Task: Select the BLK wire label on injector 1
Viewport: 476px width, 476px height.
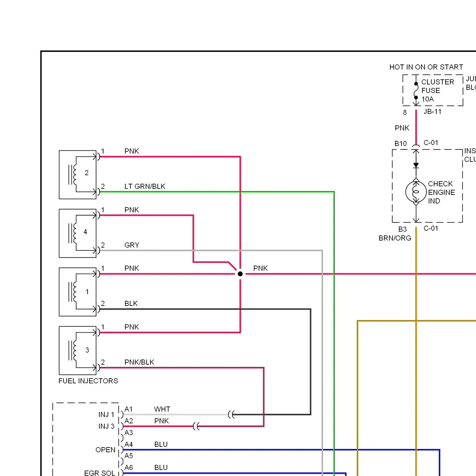Action: coord(131,304)
